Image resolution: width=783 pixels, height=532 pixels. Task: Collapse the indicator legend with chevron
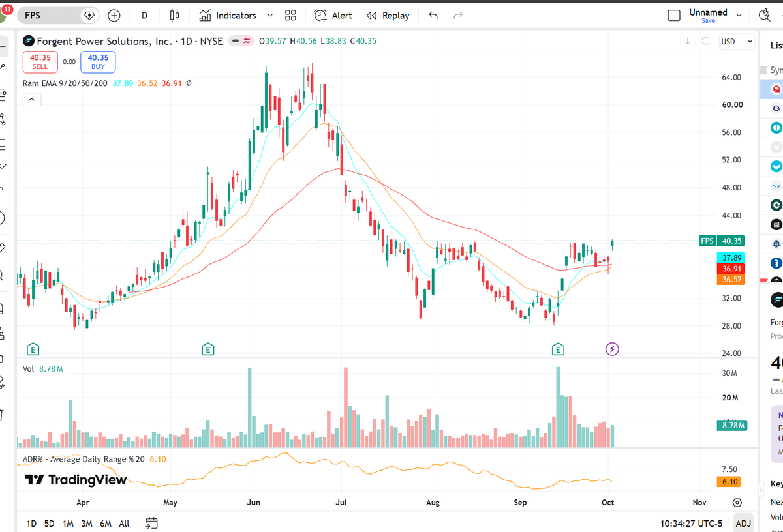pyautogui.click(x=31, y=99)
